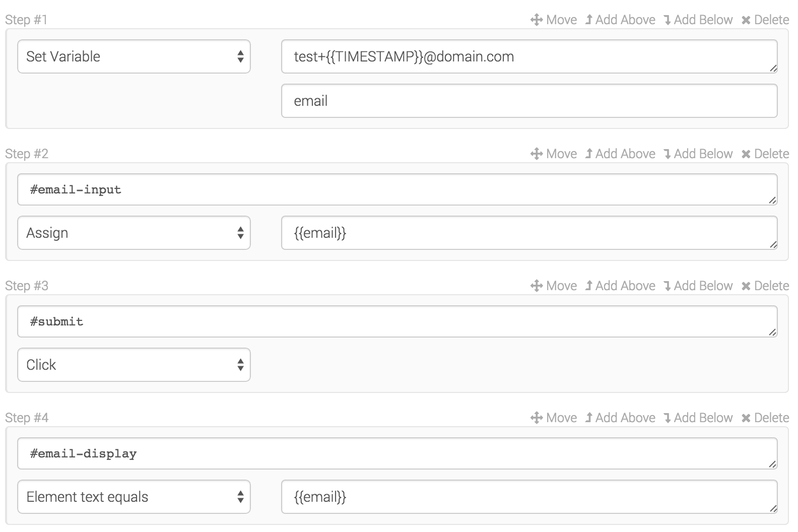Image resolution: width=798 pixels, height=532 pixels.
Task: Open the Click action dropdown in Step #3
Action: tap(134, 365)
